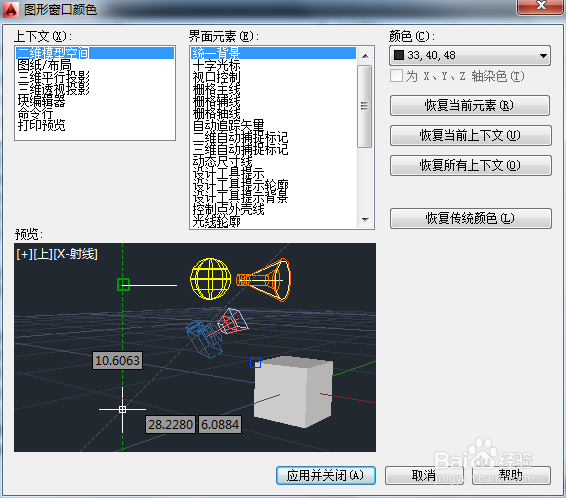Viewport: 566px width, 498px height.
Task: Click the blue camera glyph in preview
Action: (204, 339)
